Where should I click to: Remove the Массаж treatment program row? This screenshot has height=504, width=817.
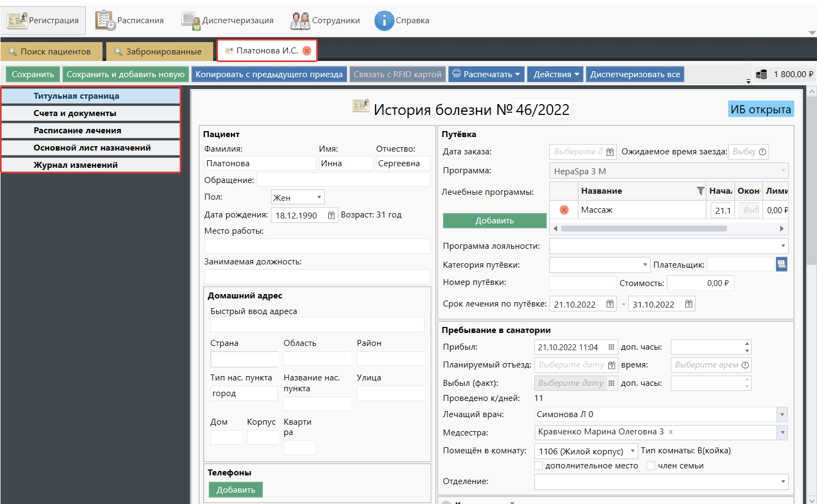[x=564, y=210]
